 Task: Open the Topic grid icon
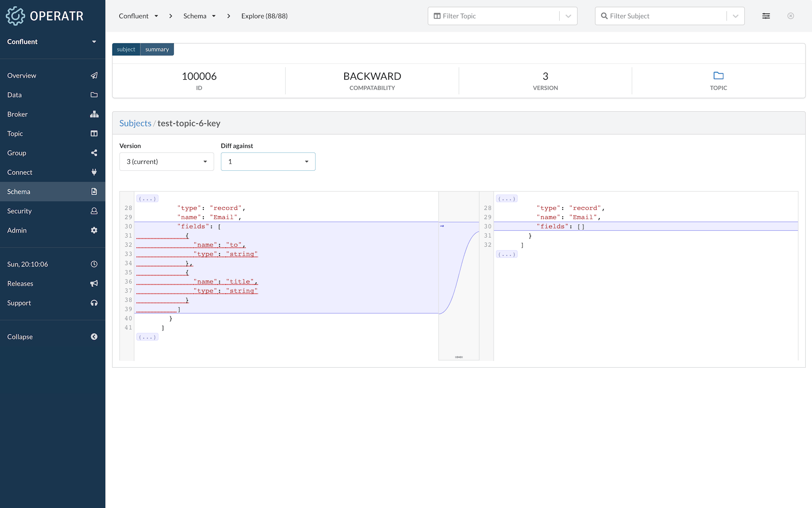click(x=94, y=134)
